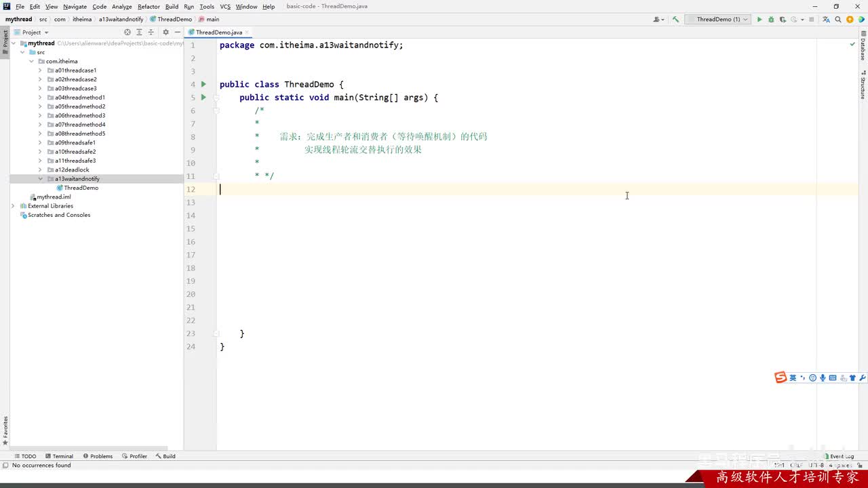Expand the a12deadlock package
The width and height of the screenshot is (868, 488).
coord(40,169)
